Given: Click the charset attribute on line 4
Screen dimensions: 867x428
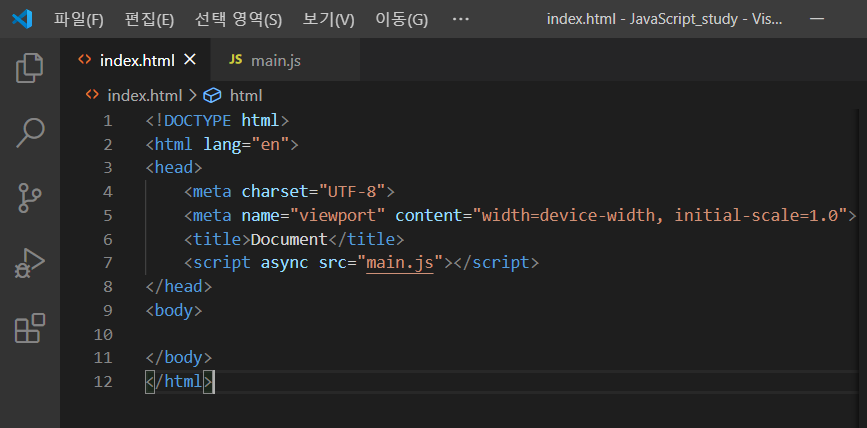Looking at the screenshot, I should coord(275,192).
